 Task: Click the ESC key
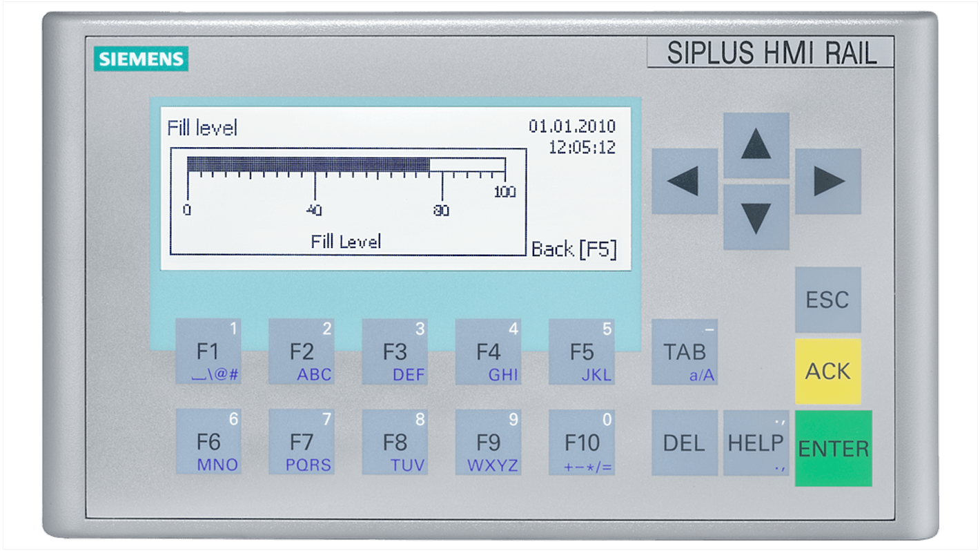[827, 300]
